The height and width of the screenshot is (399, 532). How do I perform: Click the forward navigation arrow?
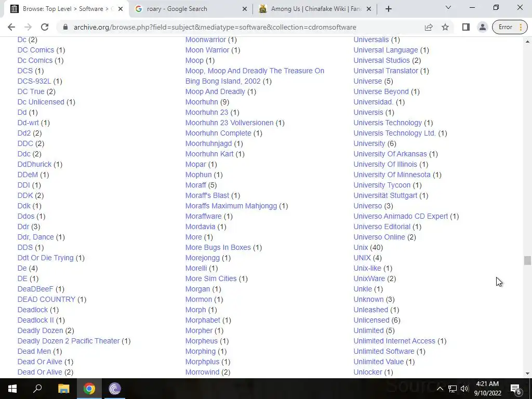(x=28, y=27)
